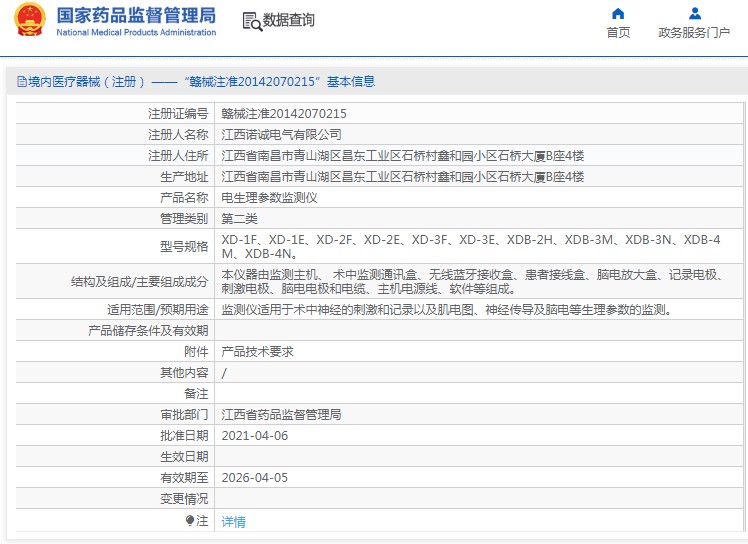This screenshot has width=748, height=544.
Task: Click 国家药品监督管理局 title text
Action: [x=136, y=15]
